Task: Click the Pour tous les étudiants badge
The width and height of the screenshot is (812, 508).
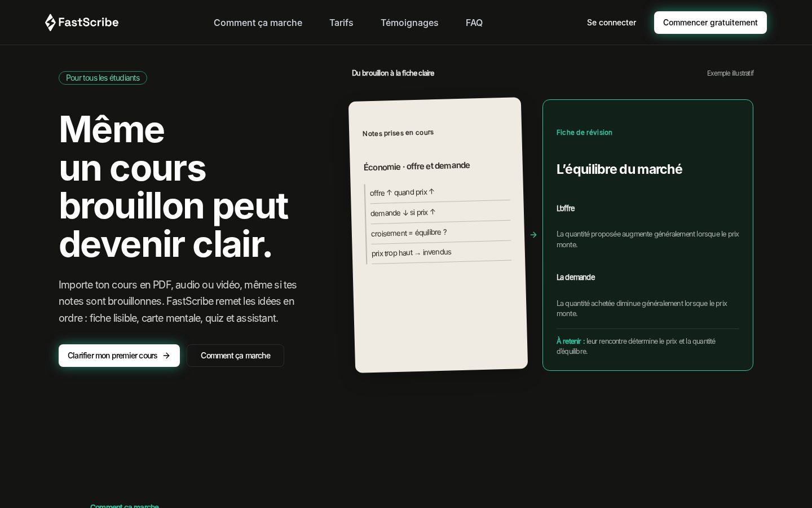Action: pyautogui.click(x=103, y=78)
